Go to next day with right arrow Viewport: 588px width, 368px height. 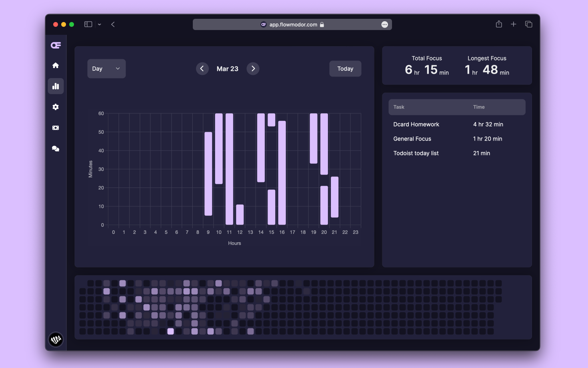tap(253, 68)
